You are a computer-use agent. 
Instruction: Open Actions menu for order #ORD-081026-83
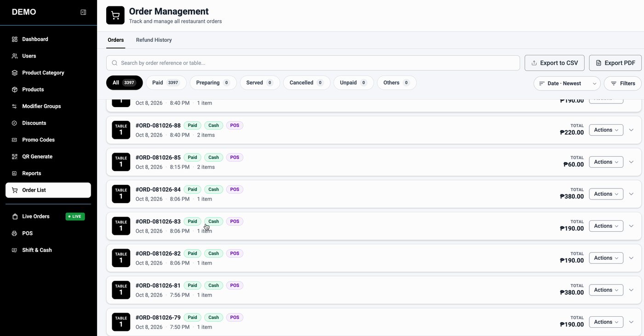[x=606, y=226]
